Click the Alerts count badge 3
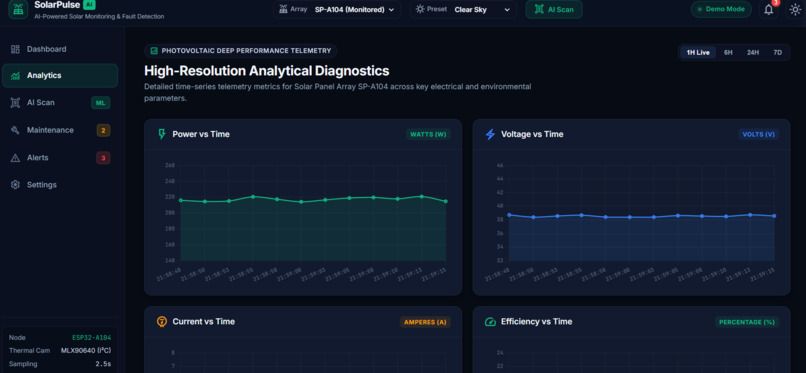The width and height of the screenshot is (806, 373). pos(103,158)
